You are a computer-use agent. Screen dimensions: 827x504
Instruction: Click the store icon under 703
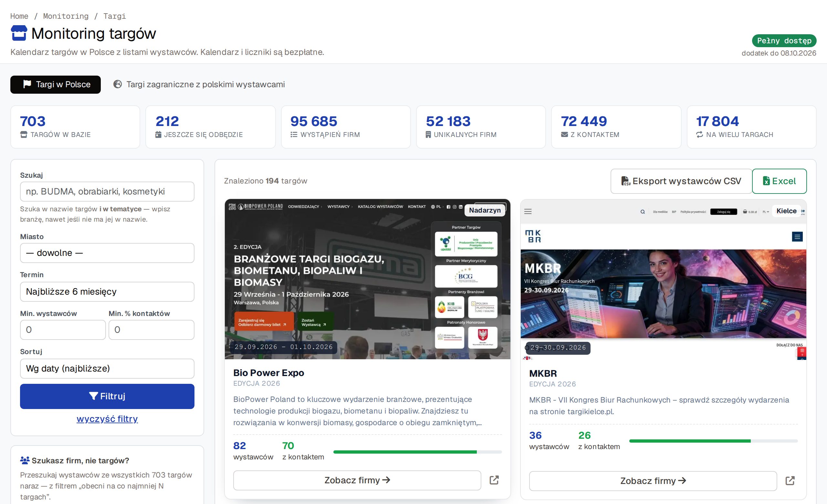coord(24,134)
